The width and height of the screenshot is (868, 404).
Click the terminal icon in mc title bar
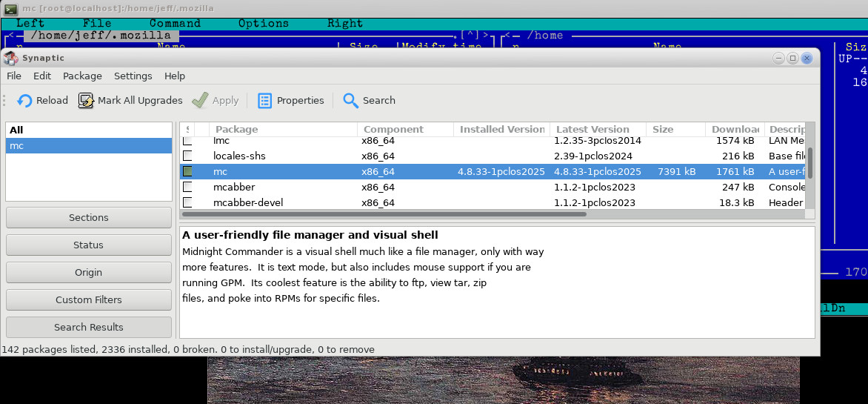coord(11,8)
